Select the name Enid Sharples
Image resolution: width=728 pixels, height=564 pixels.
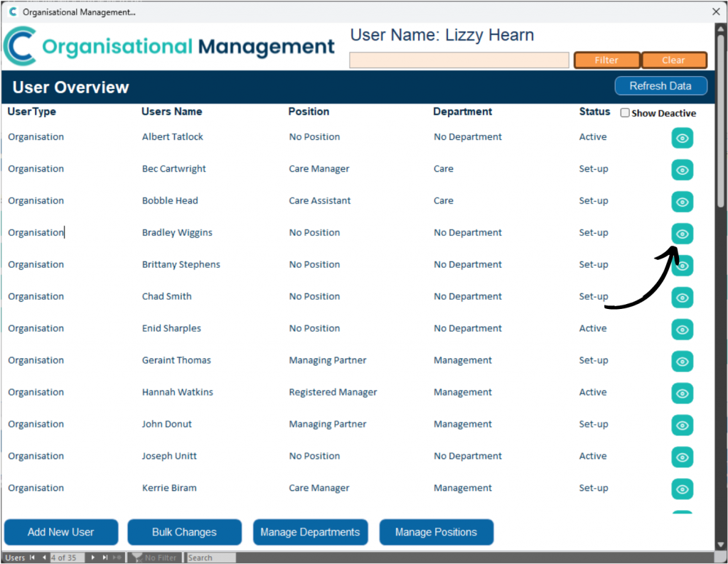click(172, 328)
